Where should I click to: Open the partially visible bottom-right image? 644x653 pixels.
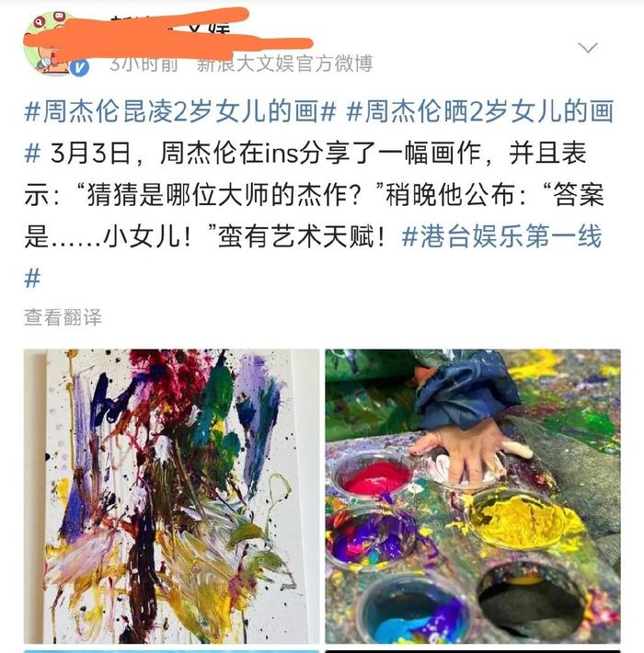(473, 651)
